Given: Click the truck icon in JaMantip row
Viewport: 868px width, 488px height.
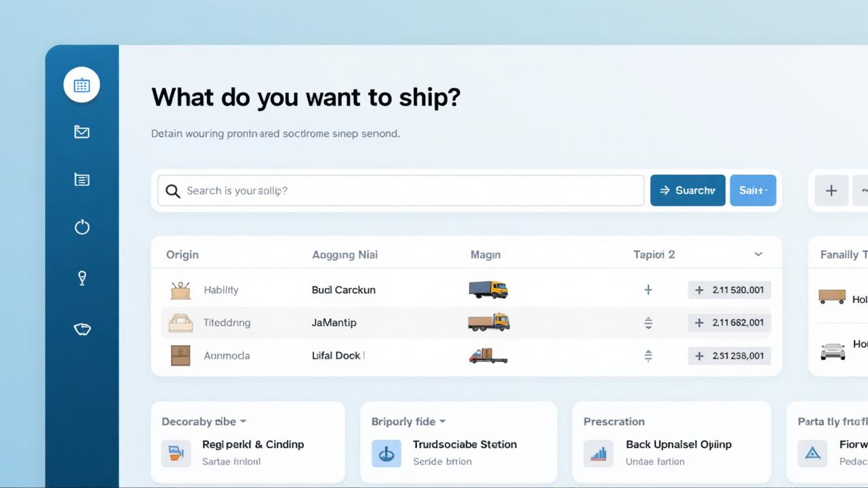Looking at the screenshot, I should point(489,322).
